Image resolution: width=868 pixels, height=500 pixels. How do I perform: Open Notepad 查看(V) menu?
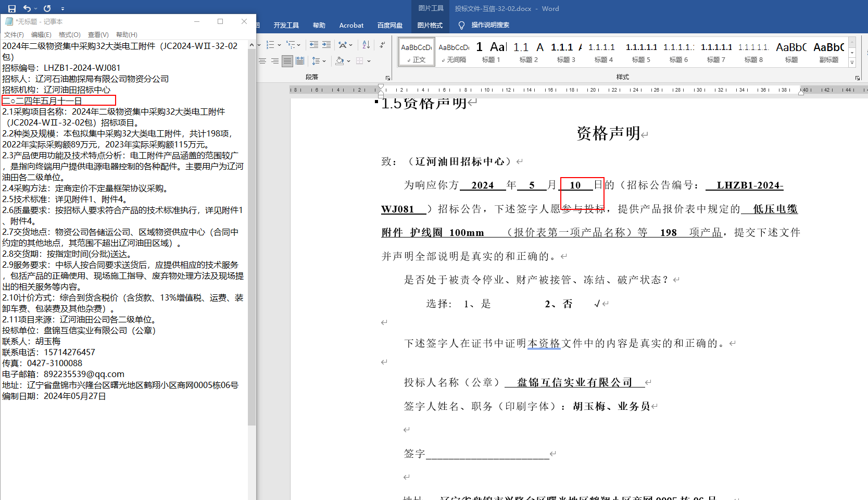coord(98,35)
